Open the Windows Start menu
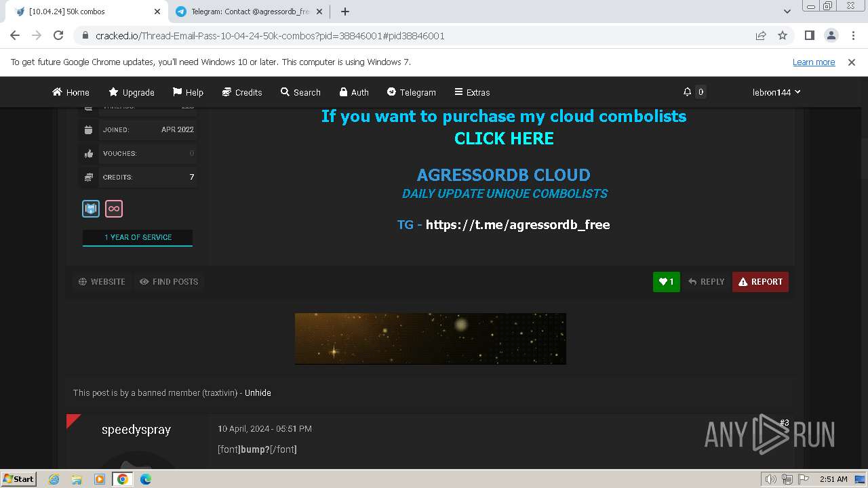The width and height of the screenshot is (868, 488). pyautogui.click(x=19, y=479)
